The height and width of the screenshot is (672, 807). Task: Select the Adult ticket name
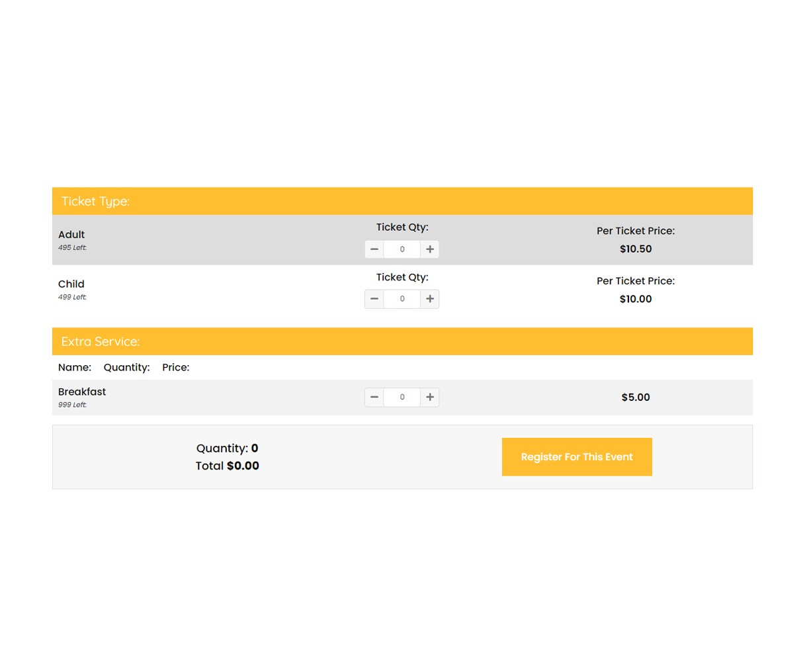[71, 235]
